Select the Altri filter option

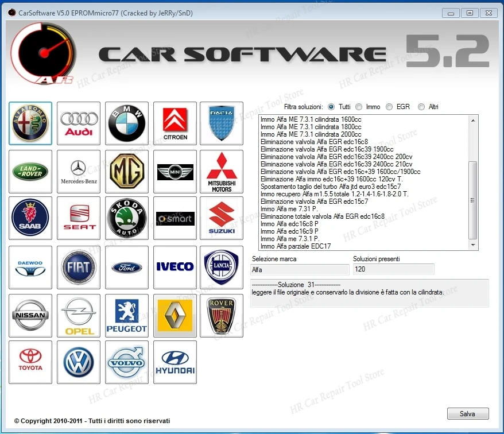(421, 106)
